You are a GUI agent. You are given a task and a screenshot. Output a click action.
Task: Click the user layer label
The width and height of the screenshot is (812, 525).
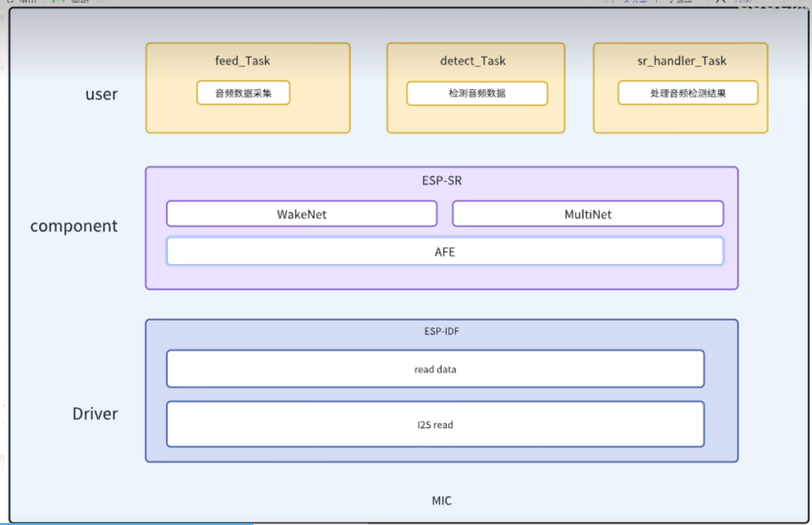pos(101,94)
